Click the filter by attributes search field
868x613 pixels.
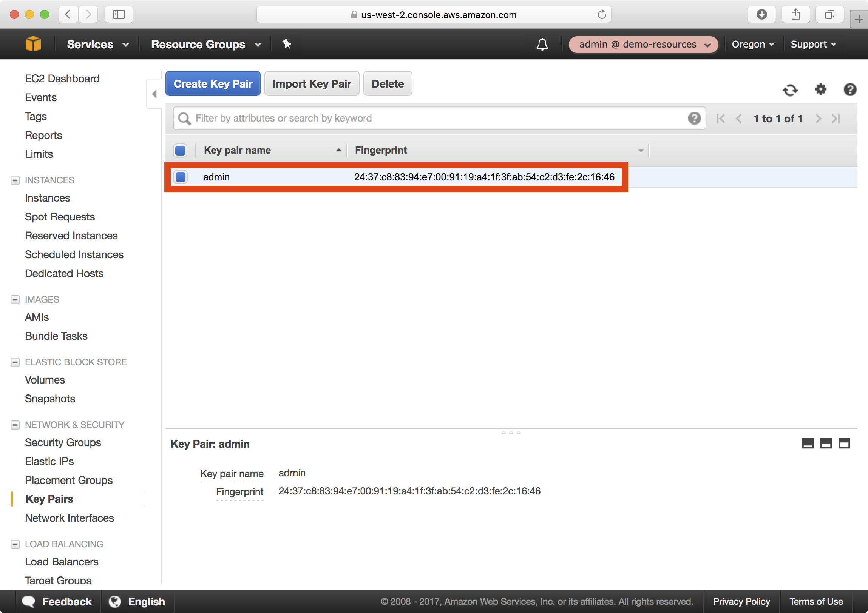coord(439,118)
